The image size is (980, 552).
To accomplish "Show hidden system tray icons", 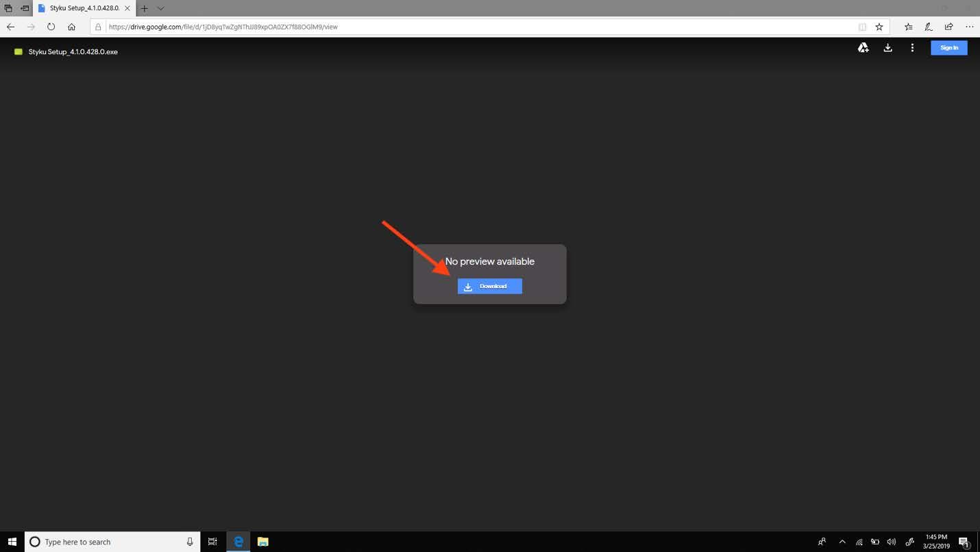I will point(842,542).
